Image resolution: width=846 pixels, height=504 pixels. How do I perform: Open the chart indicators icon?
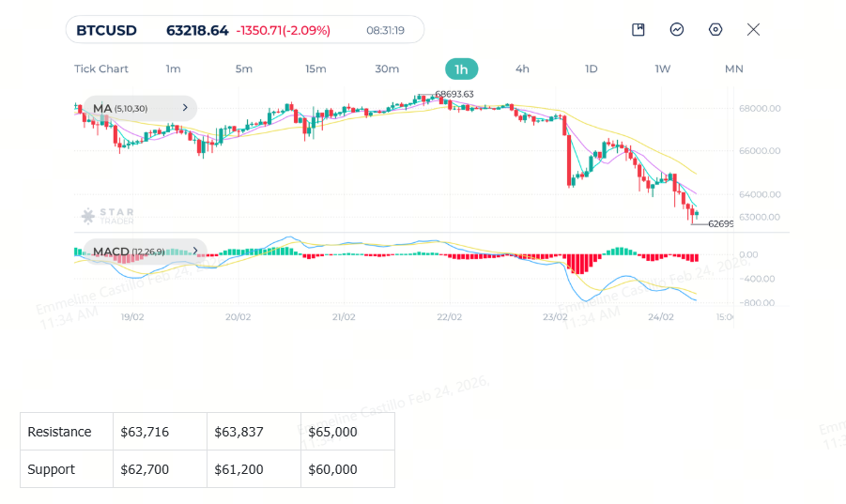click(677, 30)
